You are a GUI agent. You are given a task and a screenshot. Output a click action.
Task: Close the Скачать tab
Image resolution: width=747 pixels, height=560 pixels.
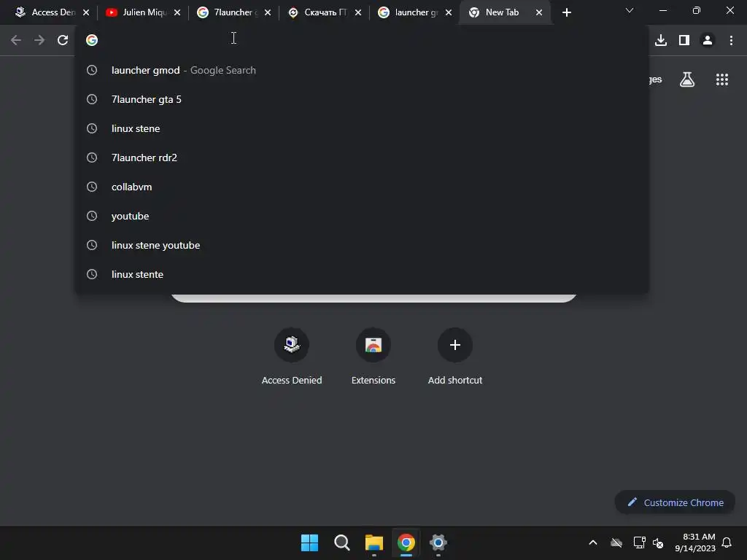pos(358,12)
